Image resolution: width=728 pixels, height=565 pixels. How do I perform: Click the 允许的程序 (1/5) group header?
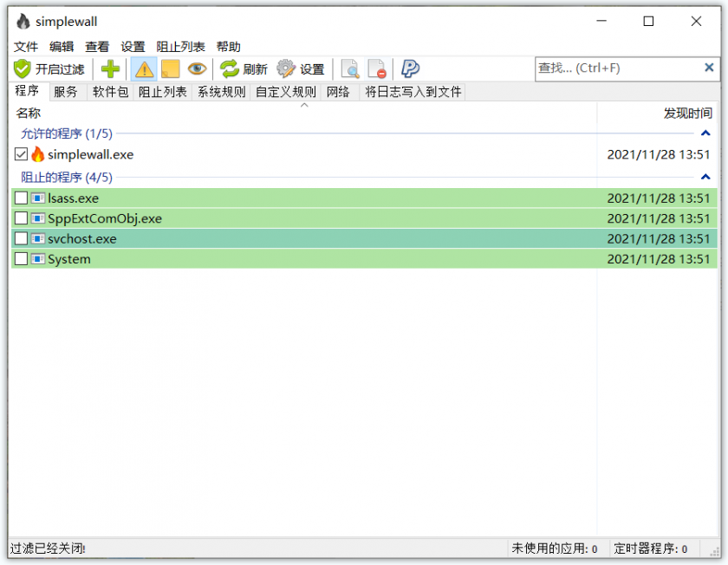67,133
